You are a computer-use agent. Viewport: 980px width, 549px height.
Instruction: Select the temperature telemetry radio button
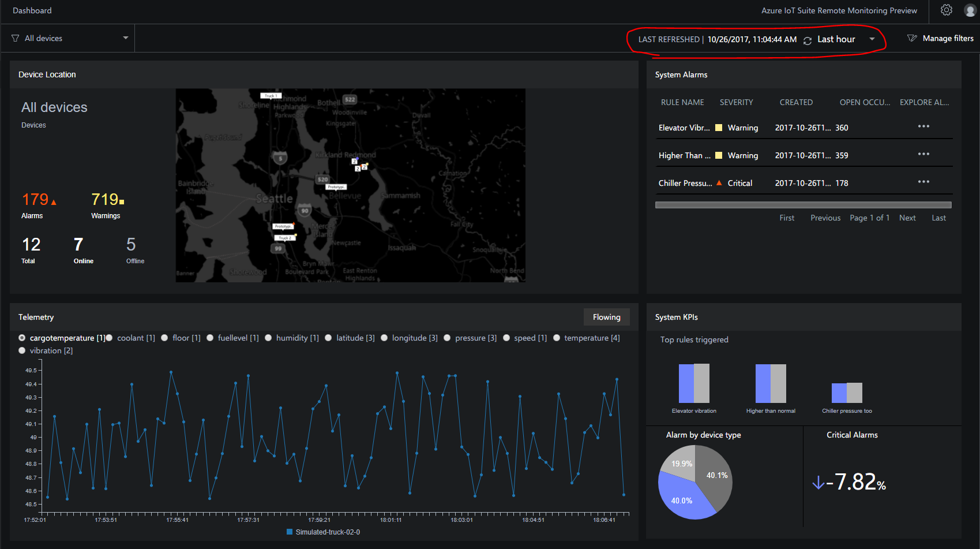click(557, 338)
